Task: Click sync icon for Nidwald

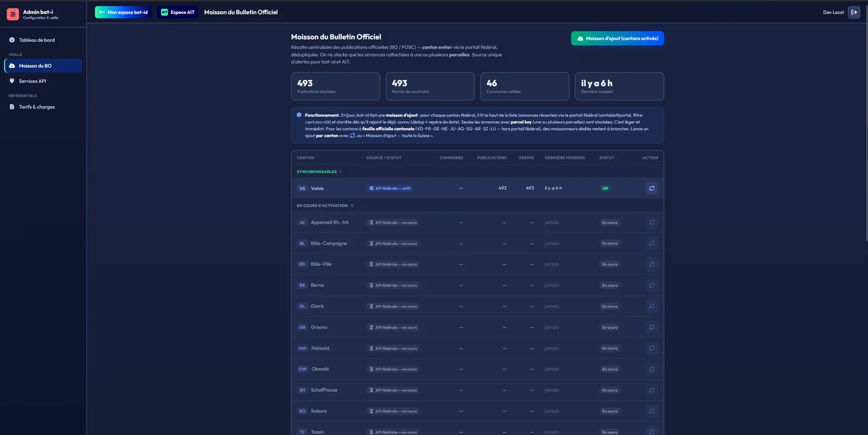Action: (651, 348)
